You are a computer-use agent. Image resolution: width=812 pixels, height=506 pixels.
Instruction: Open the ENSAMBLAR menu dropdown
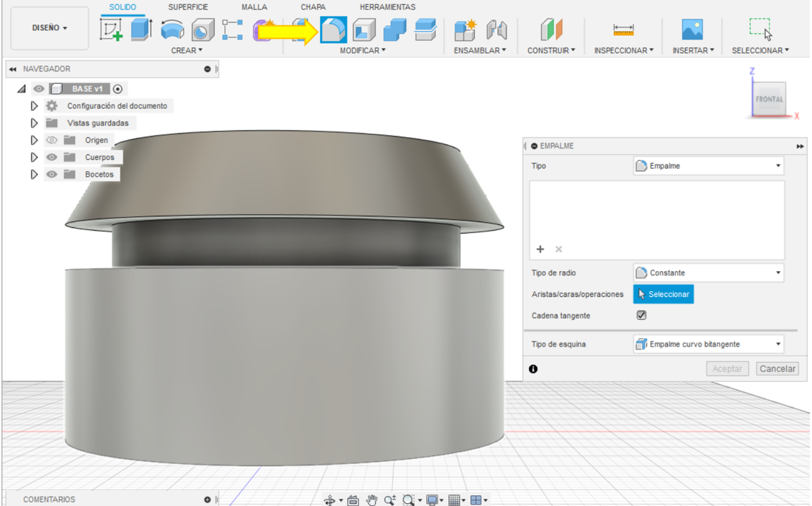click(x=480, y=50)
